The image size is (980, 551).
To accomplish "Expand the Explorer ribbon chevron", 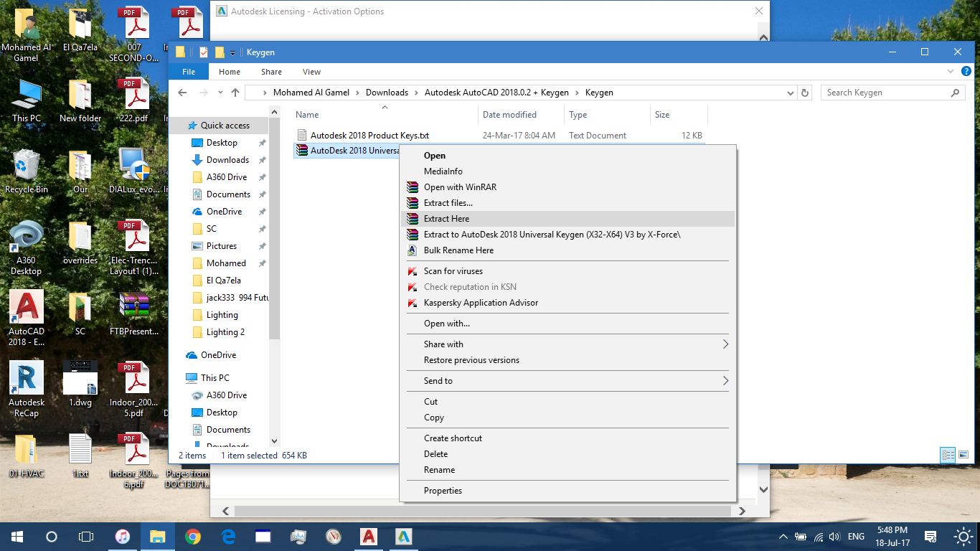I will [951, 71].
